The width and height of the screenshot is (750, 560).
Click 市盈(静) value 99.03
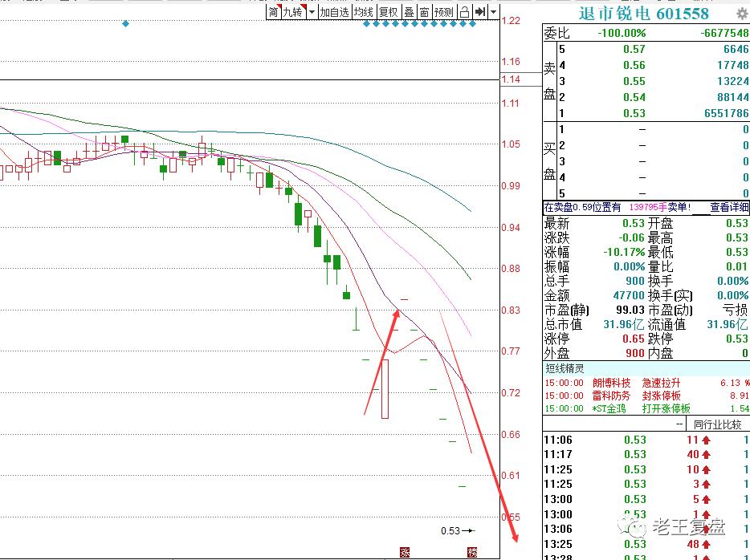(630, 310)
